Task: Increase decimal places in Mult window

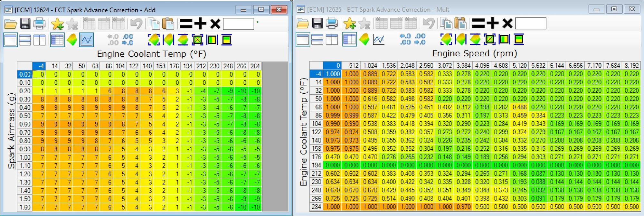Action: coord(405,39)
